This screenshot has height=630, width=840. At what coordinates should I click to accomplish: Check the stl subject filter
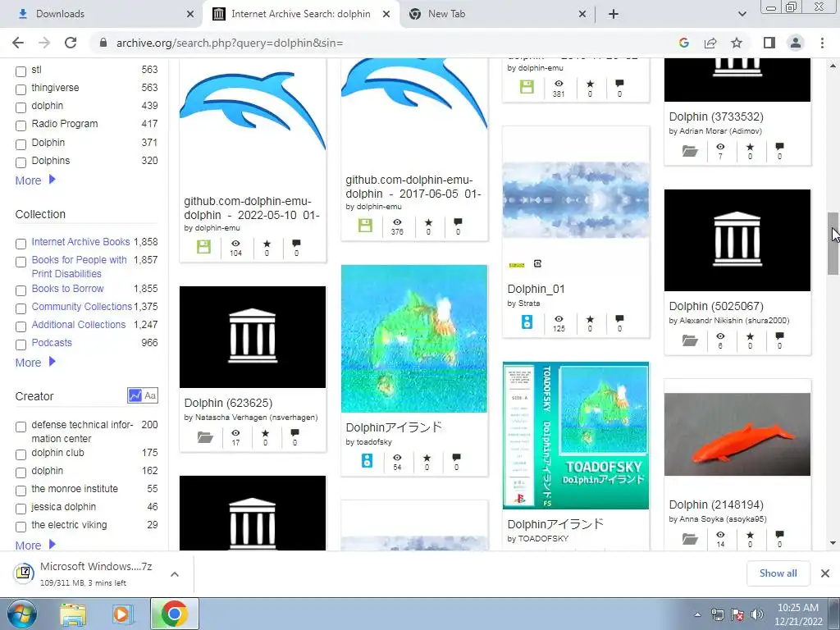tap(21, 71)
